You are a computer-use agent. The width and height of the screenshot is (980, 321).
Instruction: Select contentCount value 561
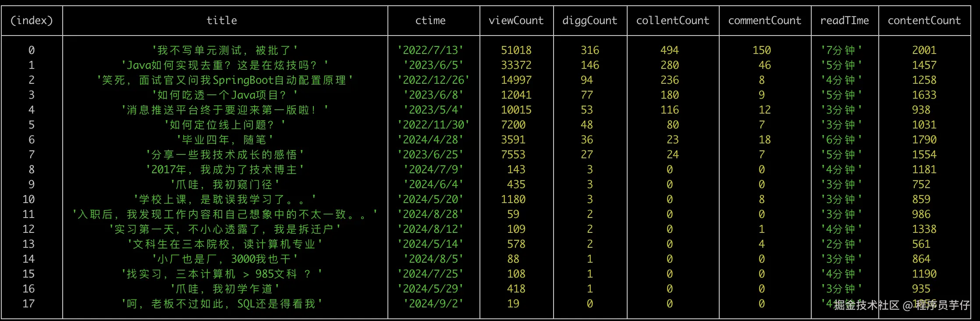tap(921, 244)
